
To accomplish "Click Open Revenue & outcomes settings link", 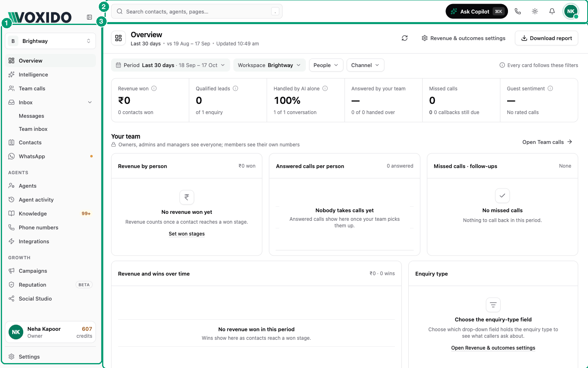I will click(493, 348).
